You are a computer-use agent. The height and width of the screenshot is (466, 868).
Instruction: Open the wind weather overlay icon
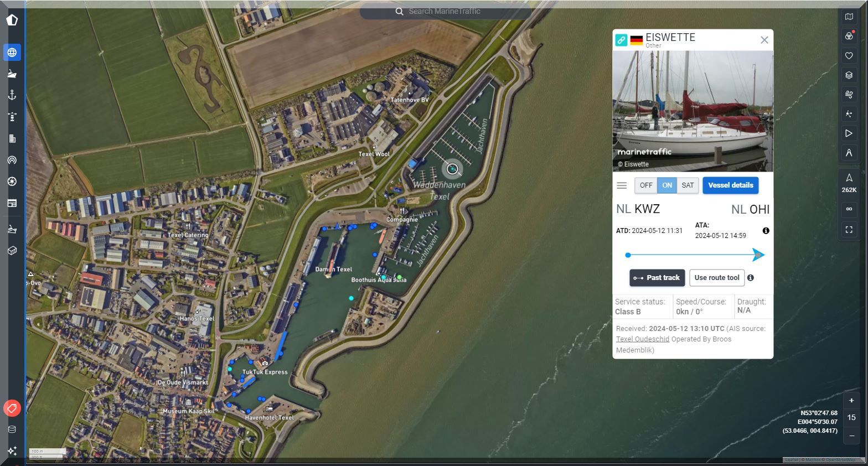tap(849, 95)
